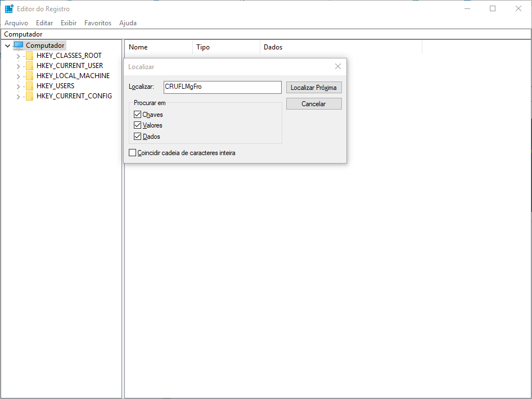532x399 pixels.
Task: Select the HKEY_LOCAL_MACHINE tree label
Action: (x=73, y=76)
